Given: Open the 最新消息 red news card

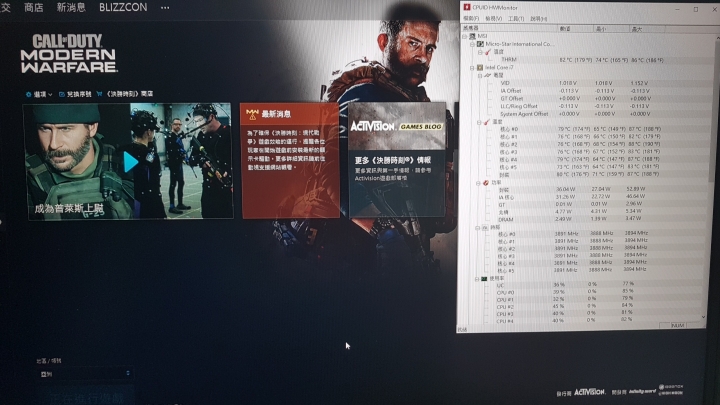Looking at the screenshot, I should (x=290, y=160).
